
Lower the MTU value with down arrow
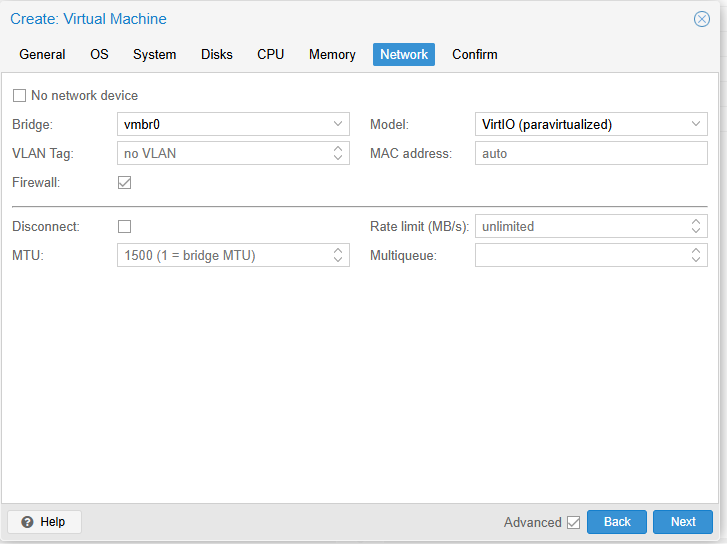click(x=338, y=260)
